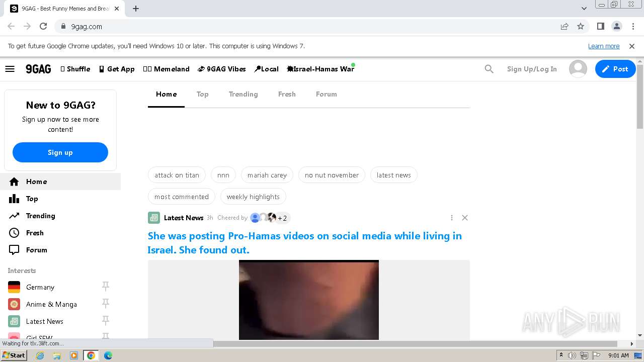Click the 9GAG logo

[x=38, y=69]
